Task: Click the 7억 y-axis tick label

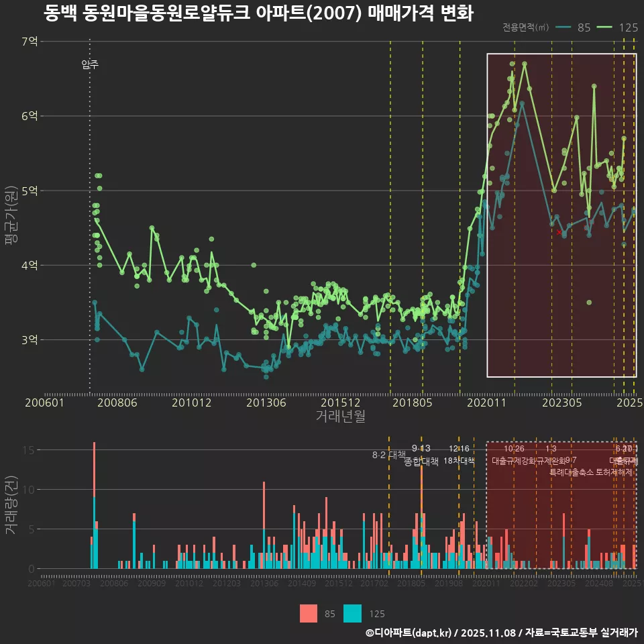Action: (30, 42)
